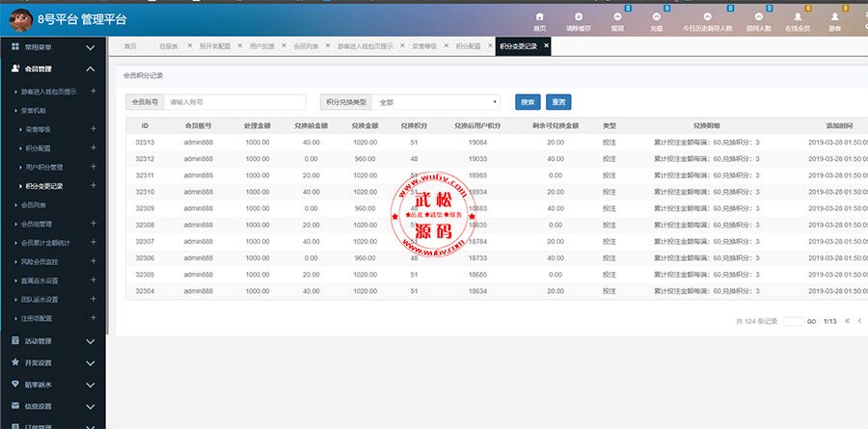Viewport: 868px width, 429px height.
Task: Click the GO pagination button
Action: [811, 322]
